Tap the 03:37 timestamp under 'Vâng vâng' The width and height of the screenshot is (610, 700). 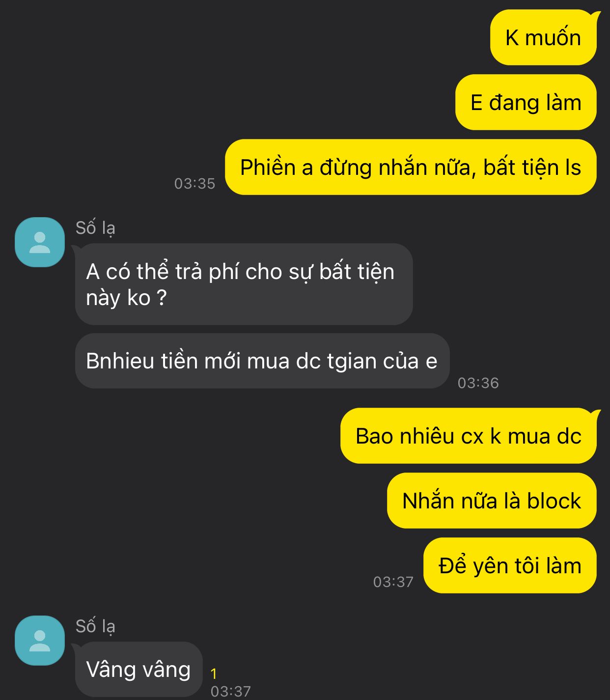[231, 692]
